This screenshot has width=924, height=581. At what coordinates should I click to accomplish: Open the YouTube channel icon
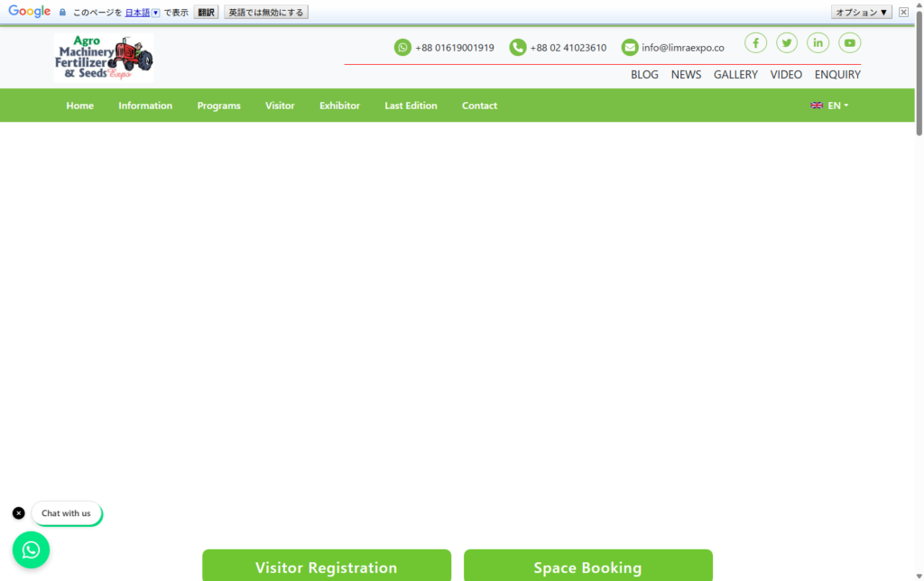coord(849,42)
